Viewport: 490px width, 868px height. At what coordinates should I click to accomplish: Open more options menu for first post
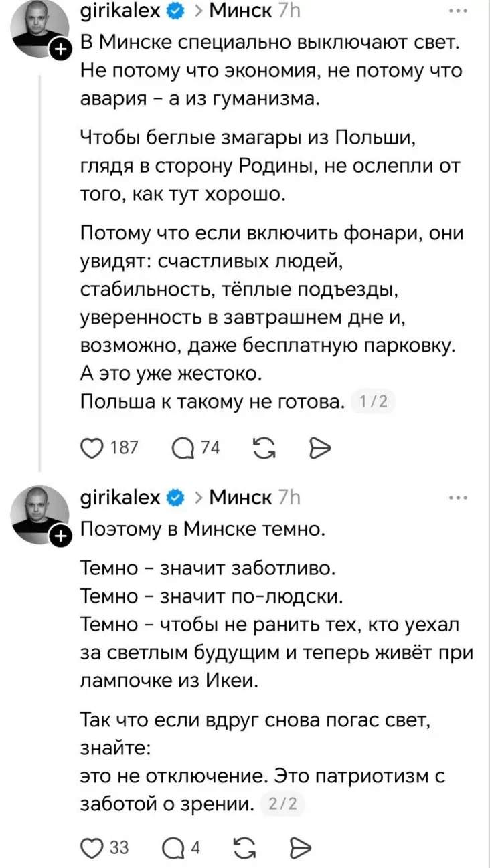pyautogui.click(x=459, y=11)
